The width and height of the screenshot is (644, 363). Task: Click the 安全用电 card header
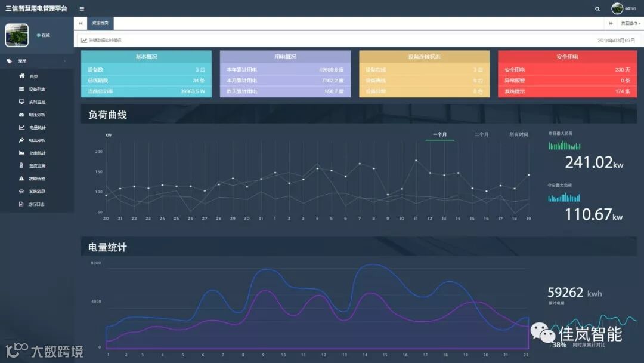tap(567, 57)
